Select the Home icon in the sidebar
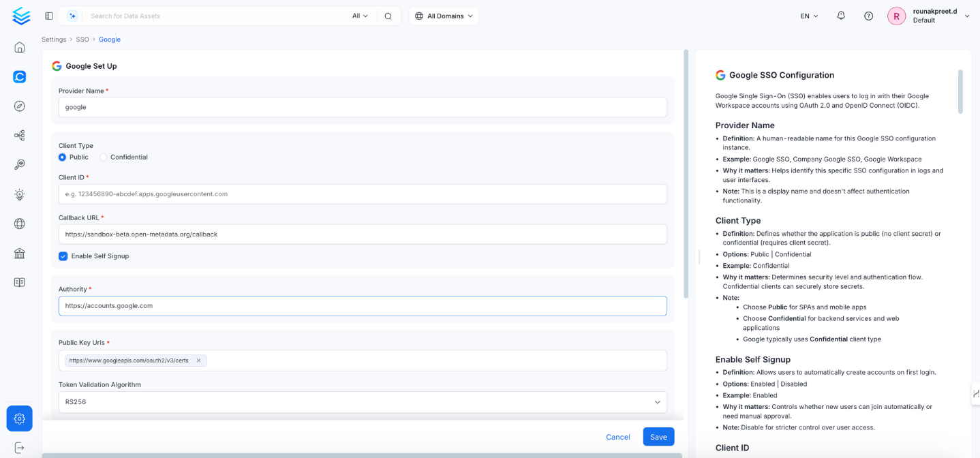The height and width of the screenshot is (458, 980). click(19, 46)
